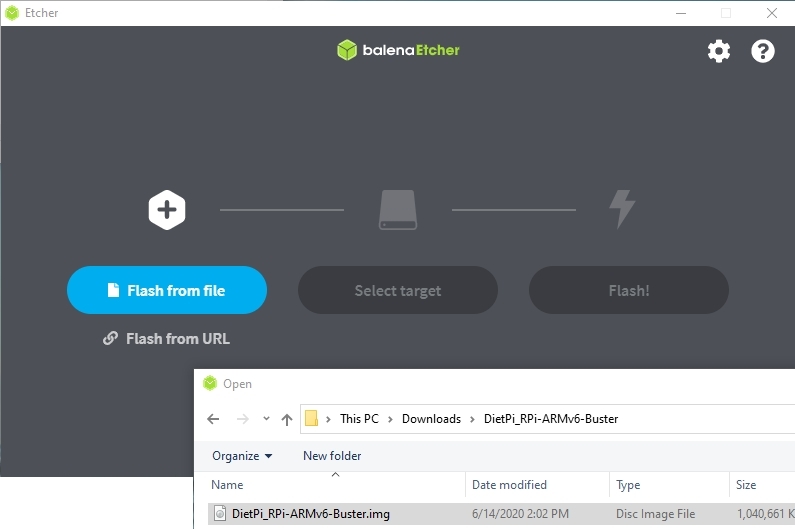Expand chevron after This PC
795x529 pixels.
coord(390,419)
